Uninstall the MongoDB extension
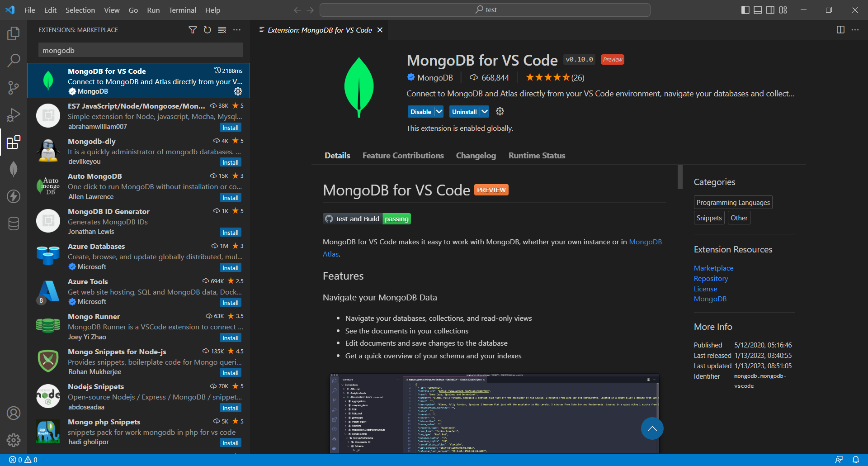 (x=464, y=111)
